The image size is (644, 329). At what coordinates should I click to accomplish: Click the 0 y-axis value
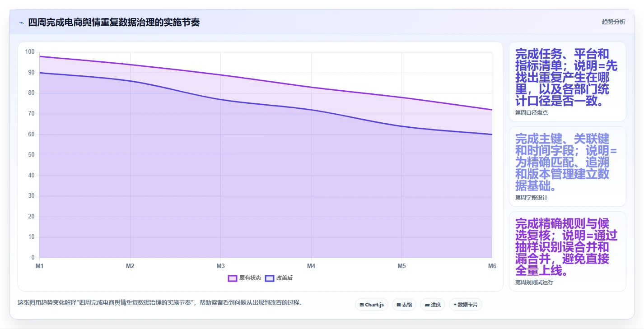pos(33,258)
